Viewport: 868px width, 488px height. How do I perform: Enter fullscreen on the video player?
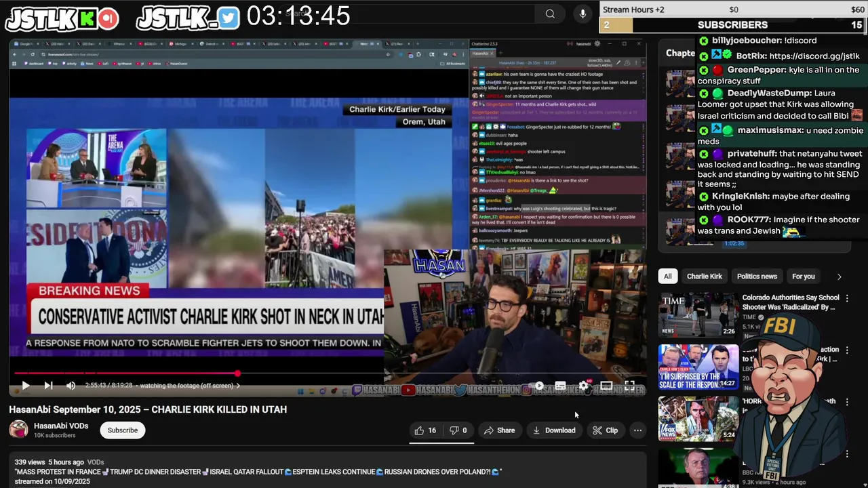coord(629,386)
